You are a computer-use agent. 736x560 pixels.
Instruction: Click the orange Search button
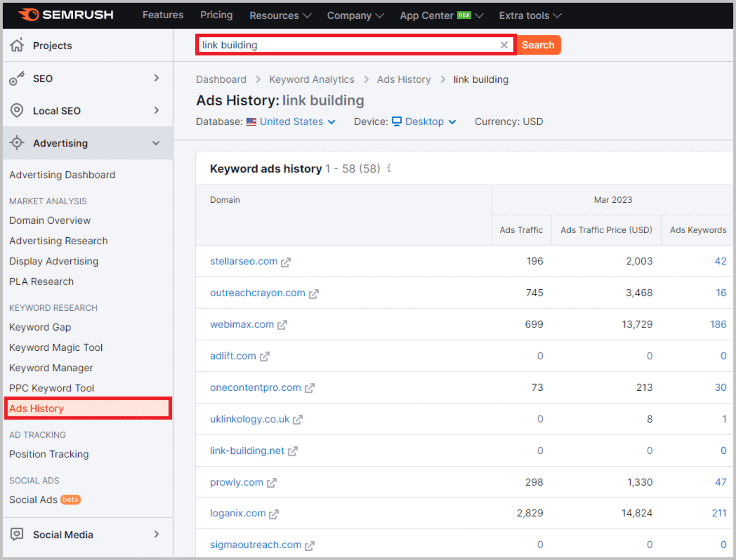coord(538,45)
